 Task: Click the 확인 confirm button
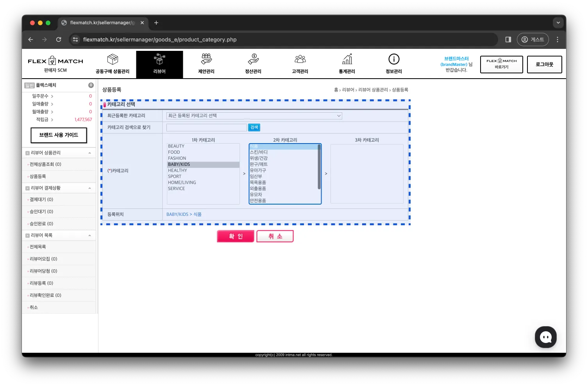[236, 236]
